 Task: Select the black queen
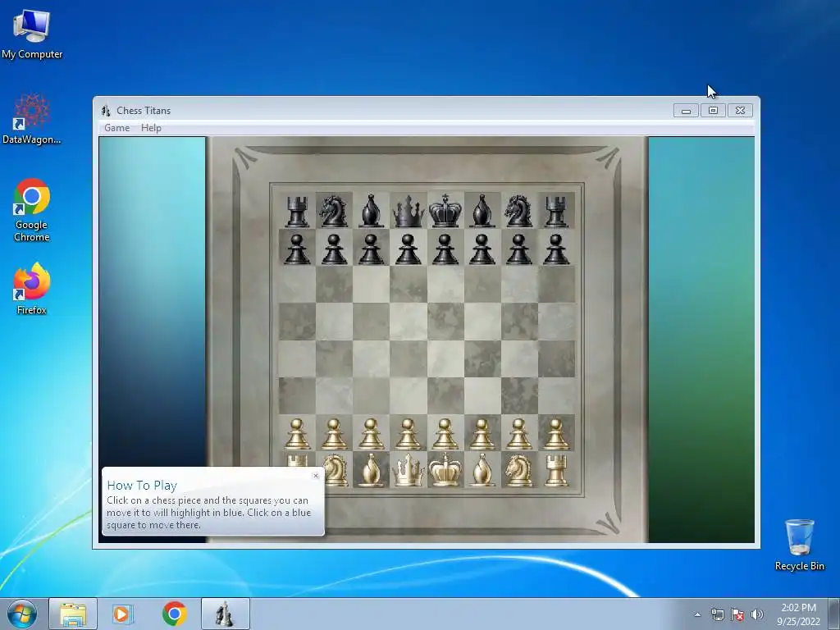pyautogui.click(x=409, y=211)
